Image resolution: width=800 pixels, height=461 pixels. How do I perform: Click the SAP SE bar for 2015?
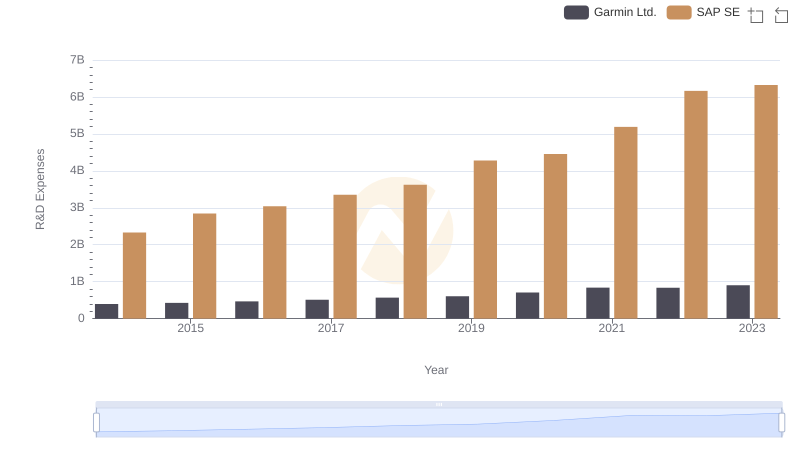click(x=205, y=266)
